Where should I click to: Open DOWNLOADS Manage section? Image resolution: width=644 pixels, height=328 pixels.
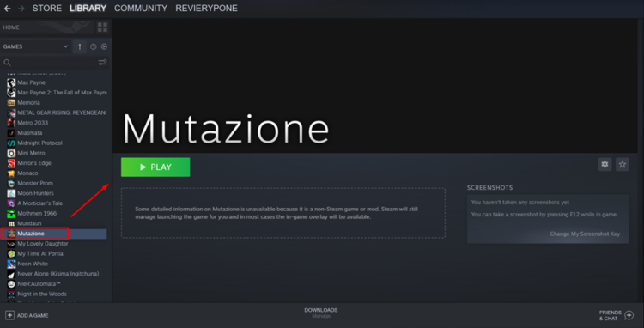click(321, 313)
